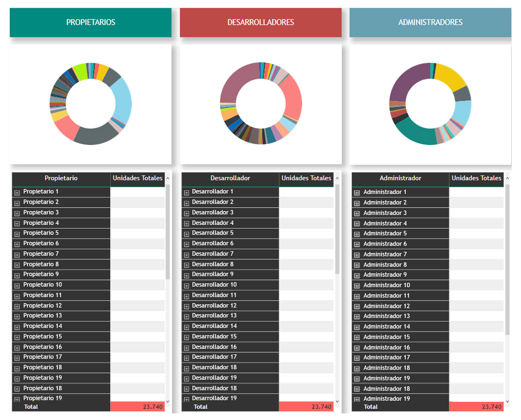This screenshot has height=420, width=521.
Task: Click the expand icon beside Administrador 3
Action: point(356,212)
